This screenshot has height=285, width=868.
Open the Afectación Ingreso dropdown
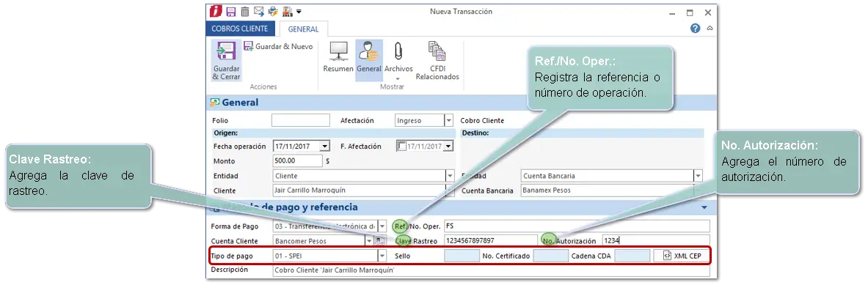point(448,120)
